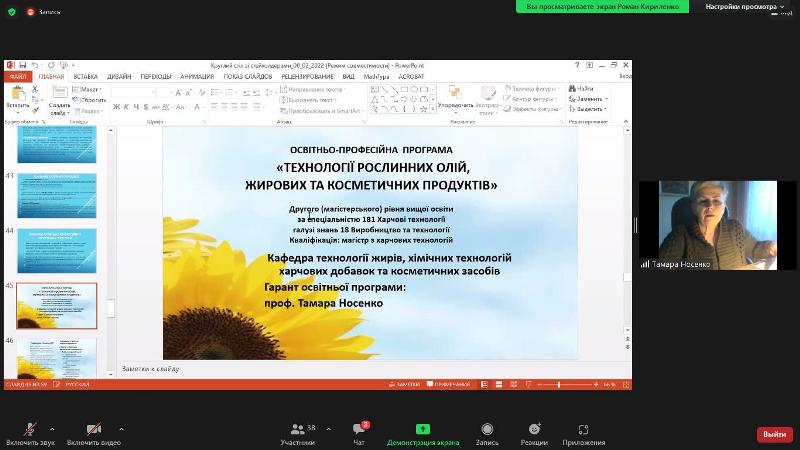
Task: Click Reset (Сбросить) slide button
Action: coord(90,100)
